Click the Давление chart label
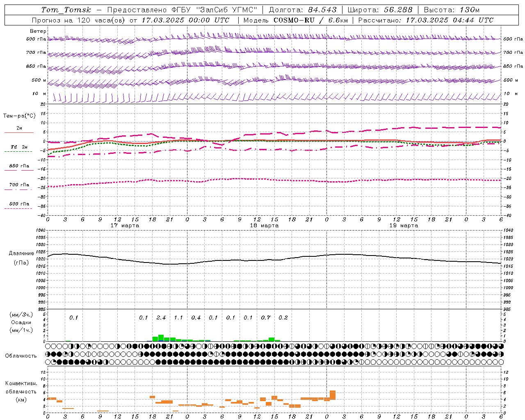The image size is (525, 420). pos(21,253)
